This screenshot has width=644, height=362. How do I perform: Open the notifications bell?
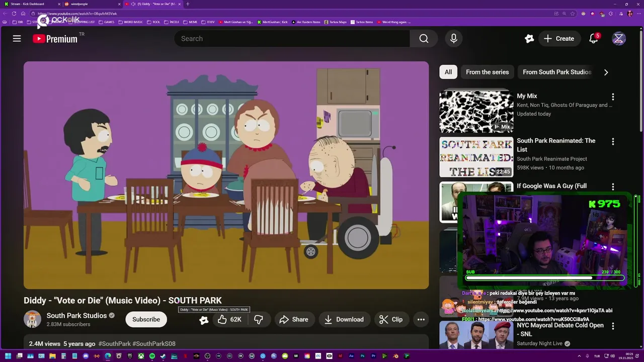tap(594, 39)
